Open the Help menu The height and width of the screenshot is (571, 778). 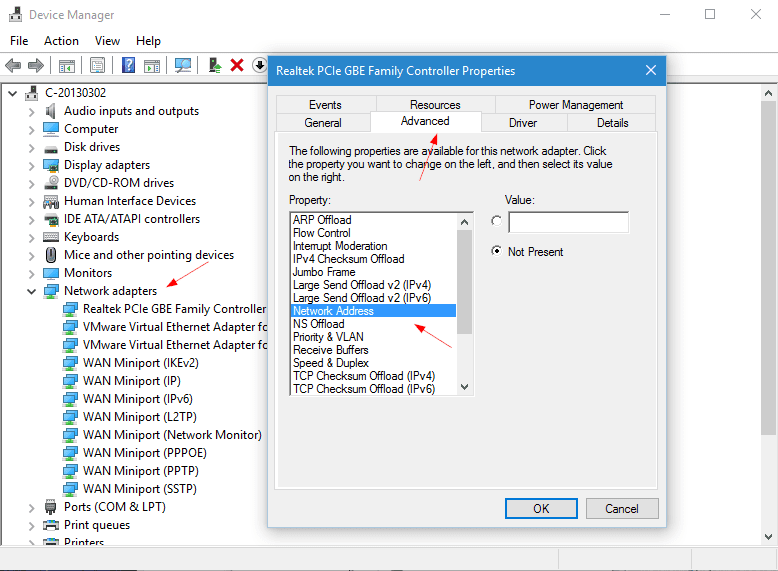click(x=148, y=41)
